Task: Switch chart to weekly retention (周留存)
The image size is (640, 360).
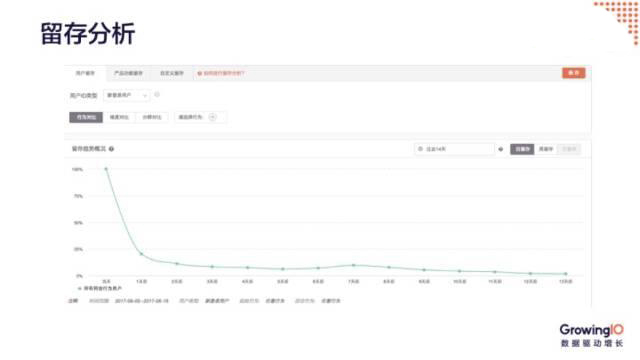Action: pos(546,149)
